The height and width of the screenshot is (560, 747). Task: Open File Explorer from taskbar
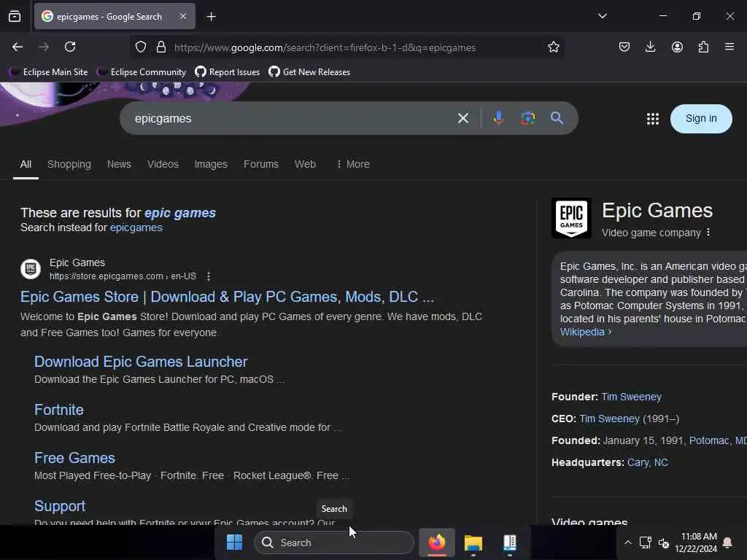[473, 542]
